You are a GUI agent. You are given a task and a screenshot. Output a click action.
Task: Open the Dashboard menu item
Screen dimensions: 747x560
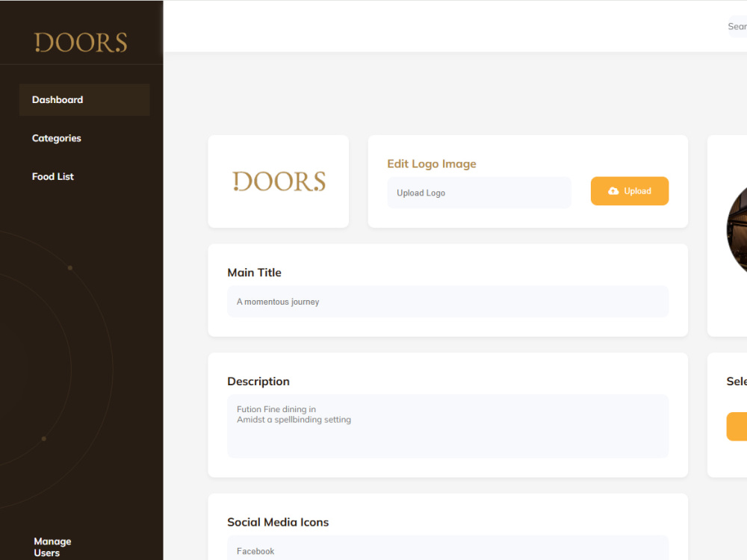84,100
